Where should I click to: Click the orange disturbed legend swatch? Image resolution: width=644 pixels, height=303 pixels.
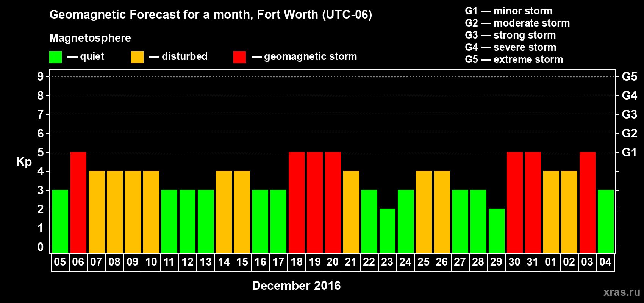137,57
